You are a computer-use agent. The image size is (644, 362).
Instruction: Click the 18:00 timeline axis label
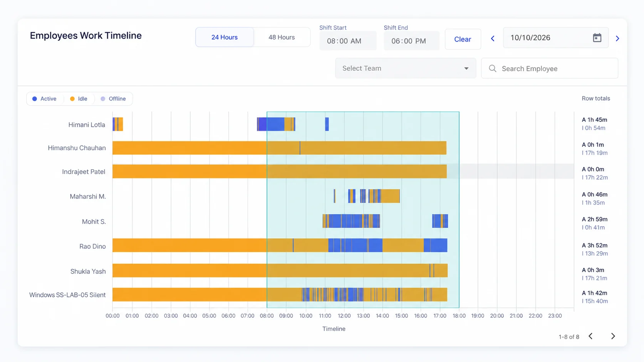[459, 316]
